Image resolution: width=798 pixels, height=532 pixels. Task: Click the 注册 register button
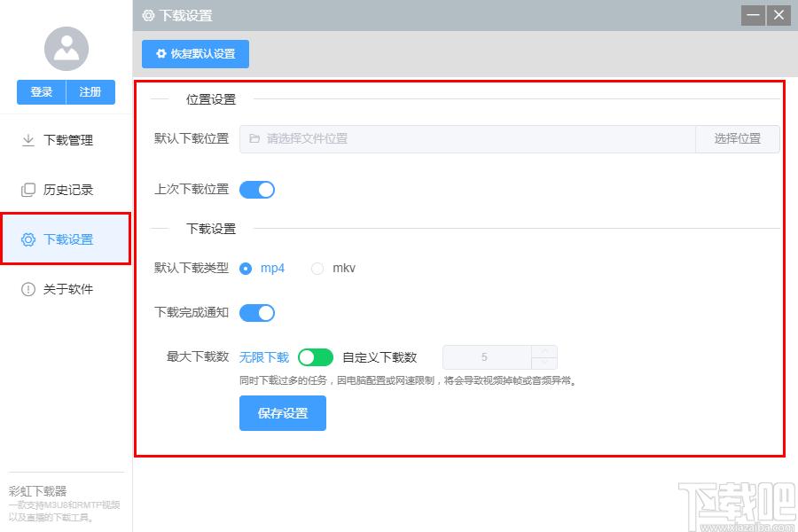coord(90,92)
